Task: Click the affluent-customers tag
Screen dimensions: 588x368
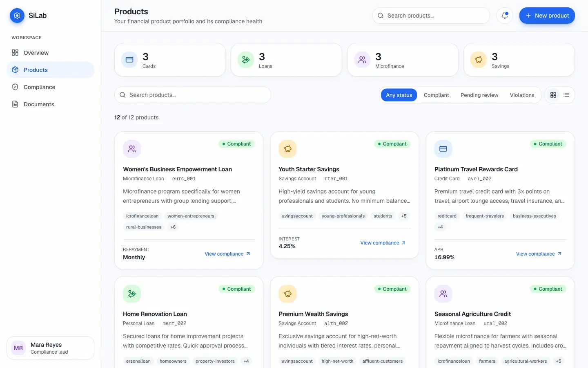Action: pos(382,361)
